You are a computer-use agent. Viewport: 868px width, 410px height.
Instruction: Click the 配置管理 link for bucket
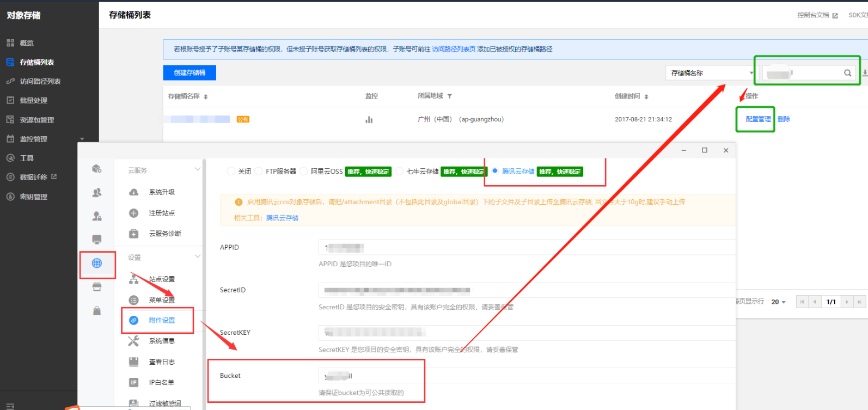[x=757, y=119]
